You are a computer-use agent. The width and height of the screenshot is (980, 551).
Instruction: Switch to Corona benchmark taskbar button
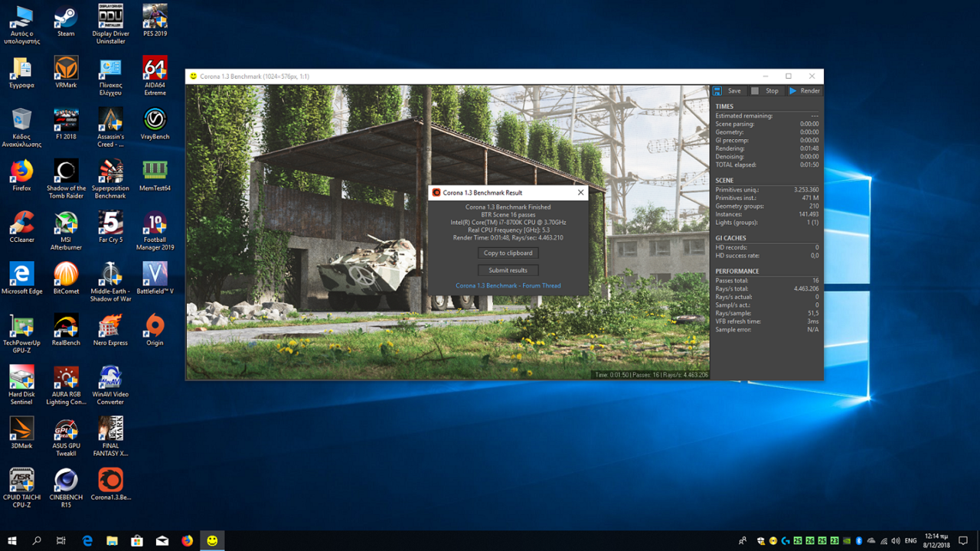(x=212, y=540)
